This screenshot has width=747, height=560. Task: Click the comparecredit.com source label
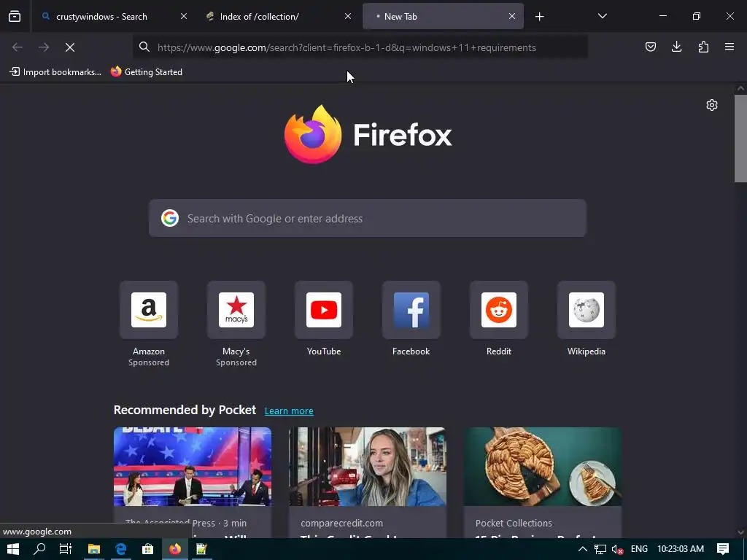[341, 523]
